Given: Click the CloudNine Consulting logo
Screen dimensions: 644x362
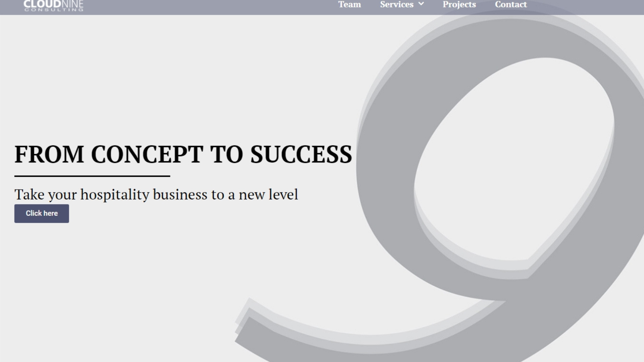Looking at the screenshot, I should pyautogui.click(x=54, y=6).
